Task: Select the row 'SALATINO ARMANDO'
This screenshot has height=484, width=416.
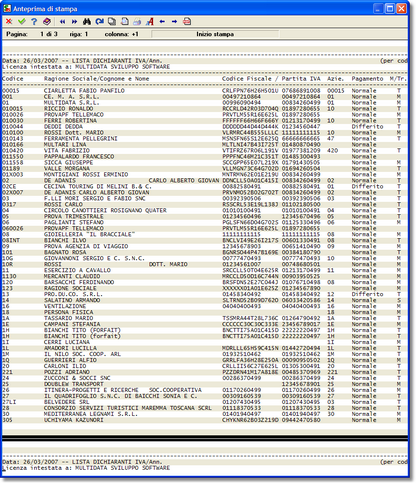Action: coord(205,300)
